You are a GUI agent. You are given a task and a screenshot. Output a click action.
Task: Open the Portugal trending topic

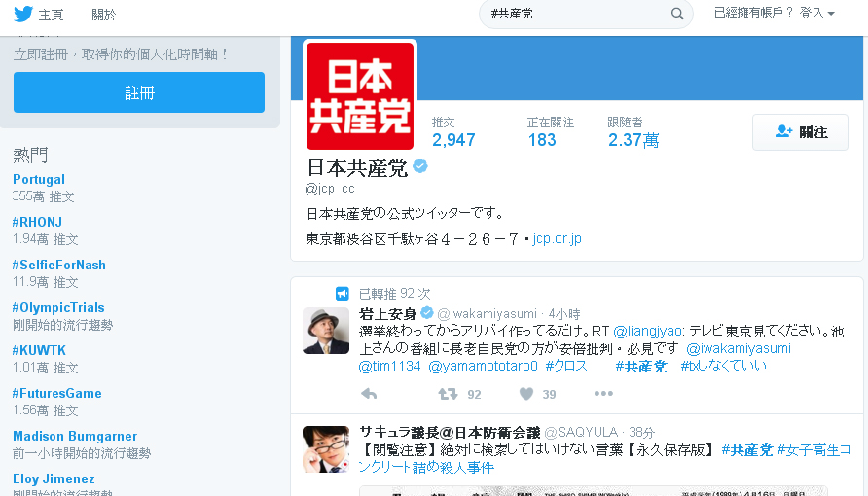click(x=39, y=179)
